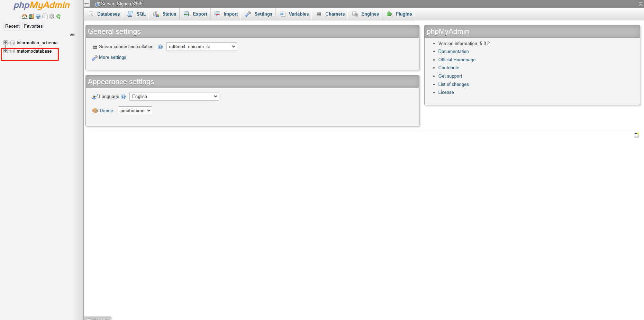Click the 'Version information: 5.0.2' text
This screenshot has width=644, height=320.
click(464, 44)
